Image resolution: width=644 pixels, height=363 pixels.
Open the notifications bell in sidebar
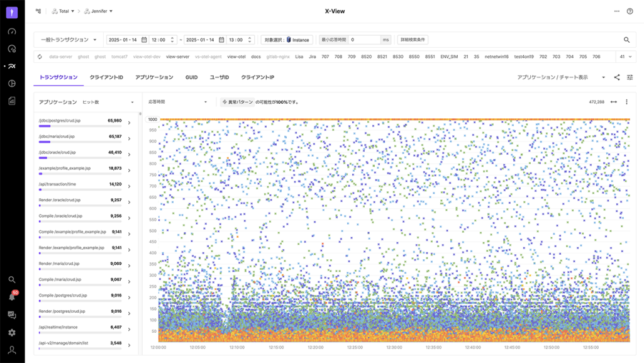[x=12, y=297]
